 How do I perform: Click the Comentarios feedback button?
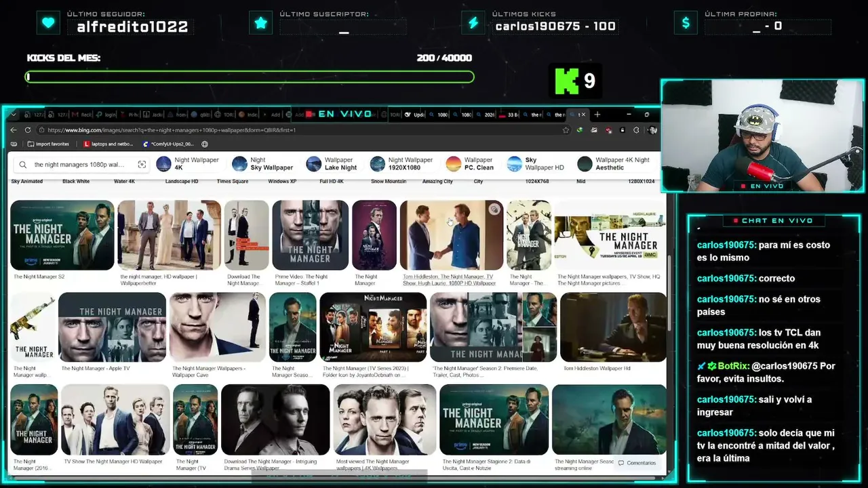click(x=637, y=463)
